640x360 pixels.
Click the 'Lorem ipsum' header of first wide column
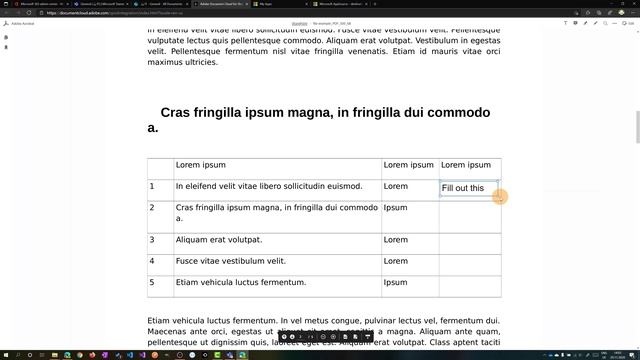pos(201,165)
